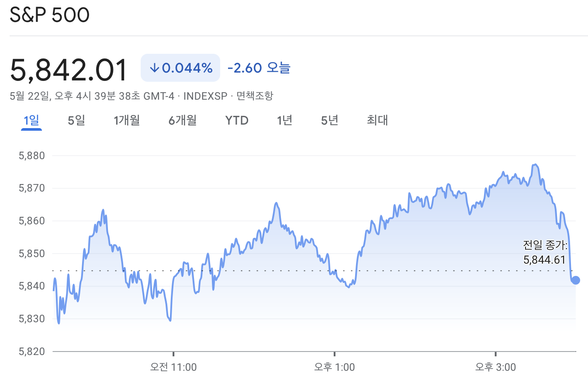This screenshot has width=588, height=383.
Task: Click the 5,842.01 index value
Action: click(69, 70)
